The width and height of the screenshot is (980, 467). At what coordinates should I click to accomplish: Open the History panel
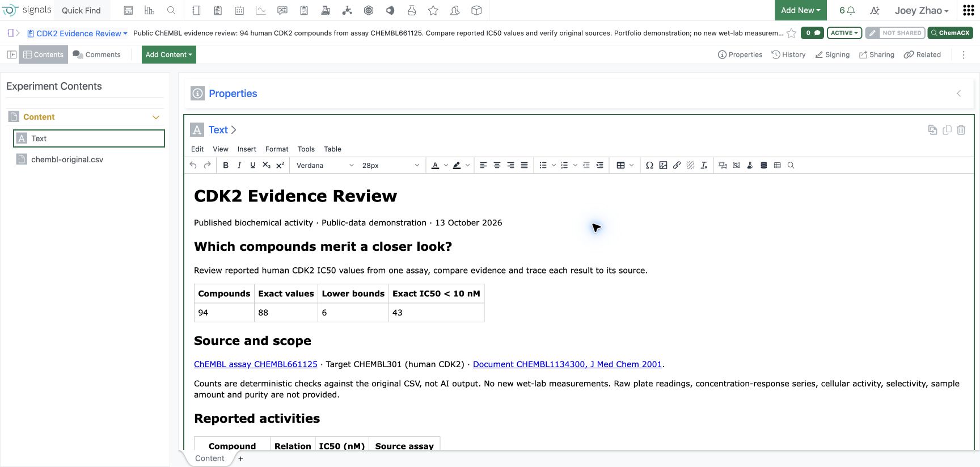pyautogui.click(x=789, y=54)
